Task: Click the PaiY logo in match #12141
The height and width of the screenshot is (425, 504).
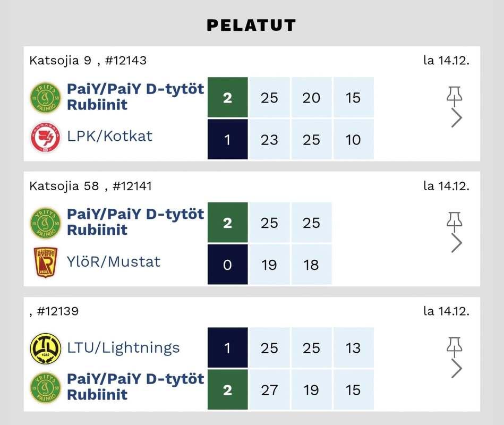Action: click(45, 223)
